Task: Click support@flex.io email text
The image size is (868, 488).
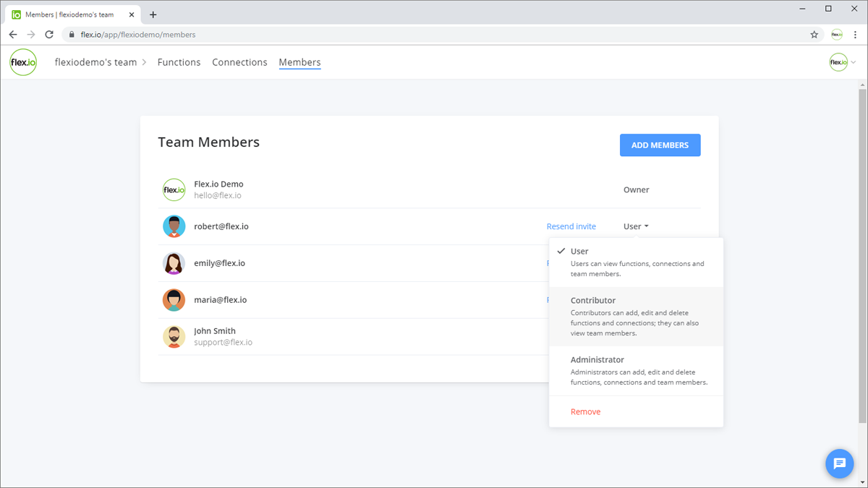Action: tap(223, 343)
